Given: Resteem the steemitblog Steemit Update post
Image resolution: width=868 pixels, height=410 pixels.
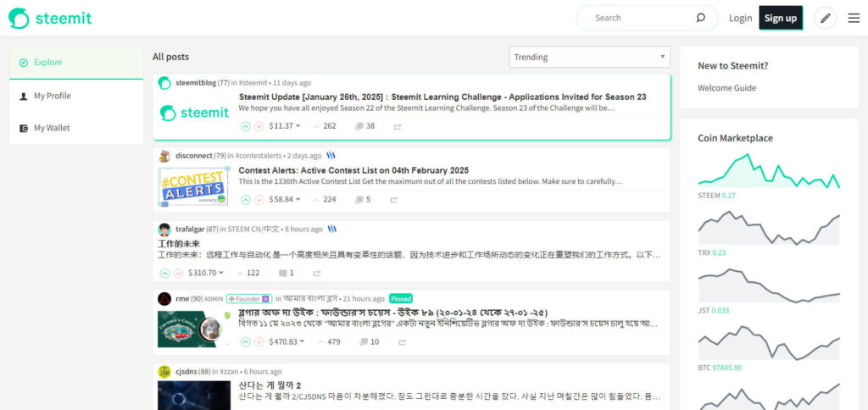Looking at the screenshot, I should 398,127.
